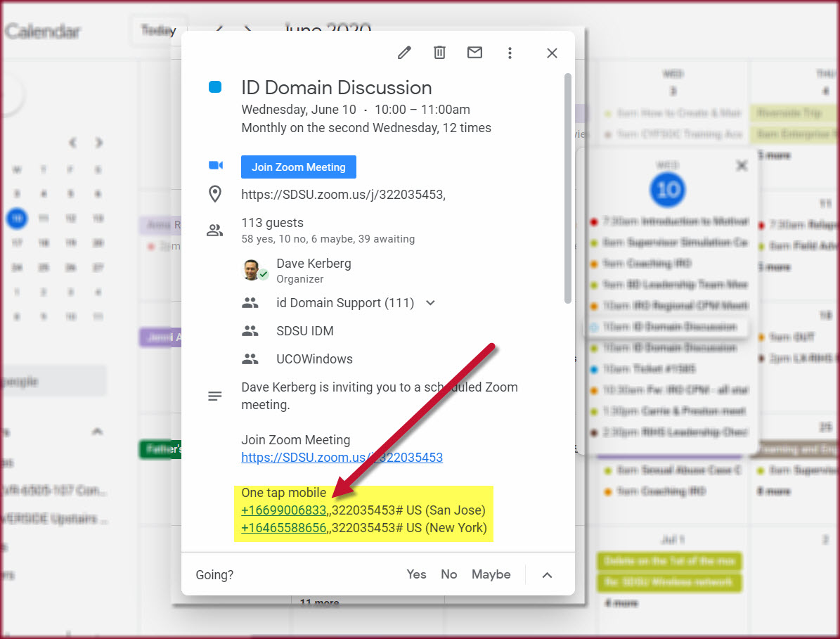Viewport: 840px width, 639px height.
Task: Expand RSVP options with the up chevron
Action: tap(547, 575)
